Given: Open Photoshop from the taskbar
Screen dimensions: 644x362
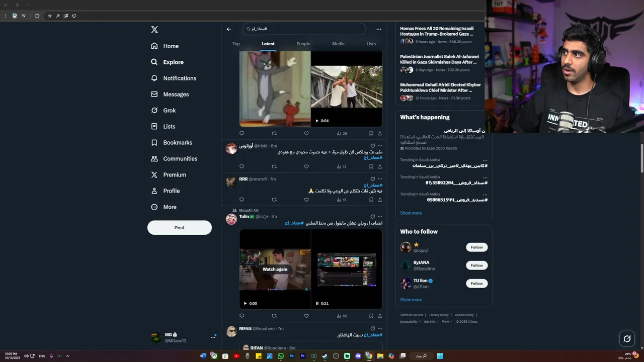Looking at the screenshot, I should [292, 356].
